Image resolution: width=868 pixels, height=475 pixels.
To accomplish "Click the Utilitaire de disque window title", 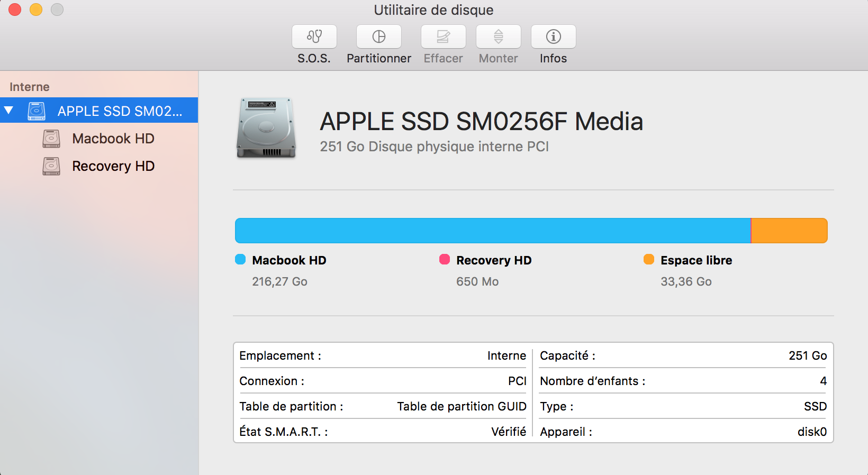I will 434,10.
